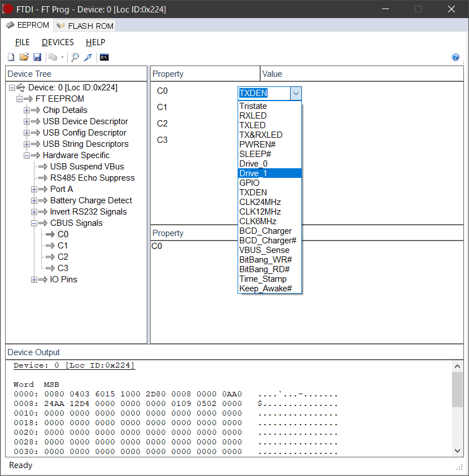The image size is (469, 476).
Task: Expand the Chip Details tree node
Action: click(27, 110)
